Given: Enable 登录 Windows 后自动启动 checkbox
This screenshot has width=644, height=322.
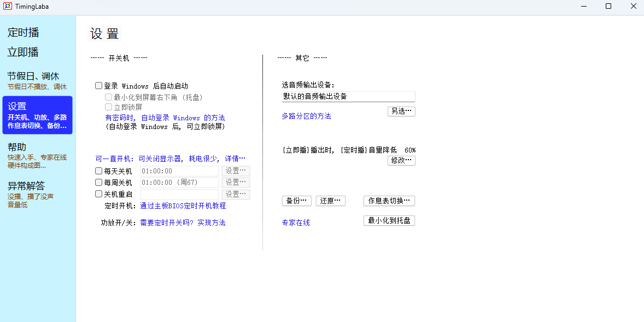Looking at the screenshot, I should click(x=99, y=86).
